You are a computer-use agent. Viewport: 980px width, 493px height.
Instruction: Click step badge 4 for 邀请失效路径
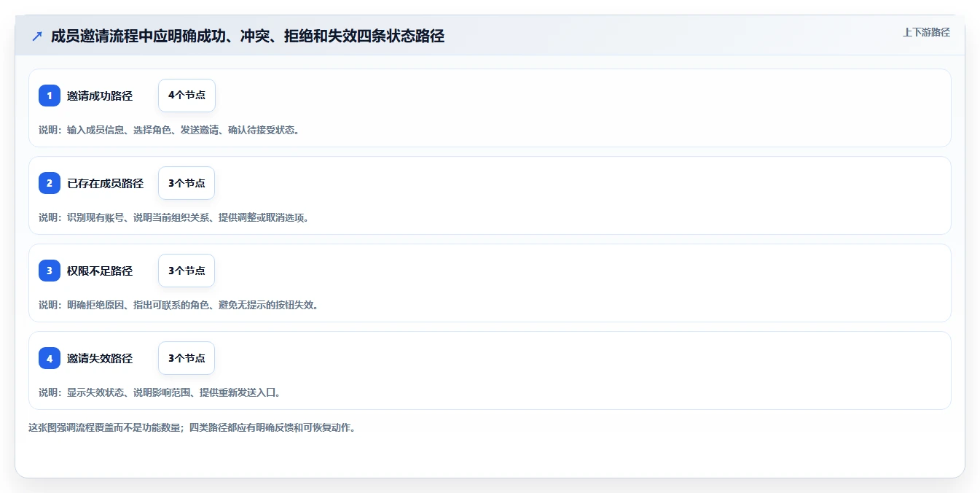click(50, 358)
